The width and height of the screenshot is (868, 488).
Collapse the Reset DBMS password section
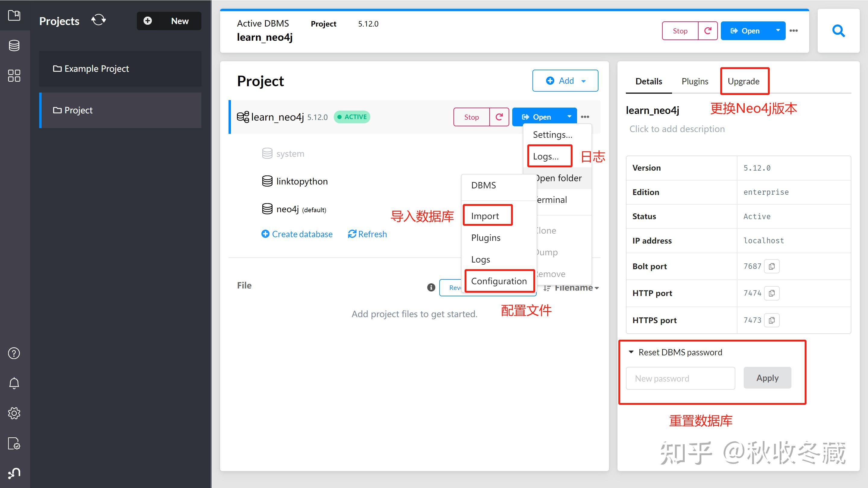tap(631, 352)
